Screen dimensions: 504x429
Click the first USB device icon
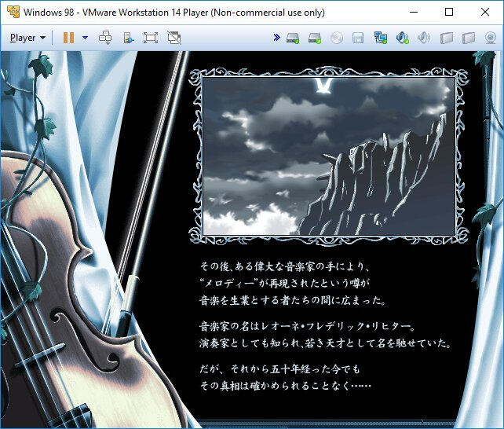pos(447,38)
